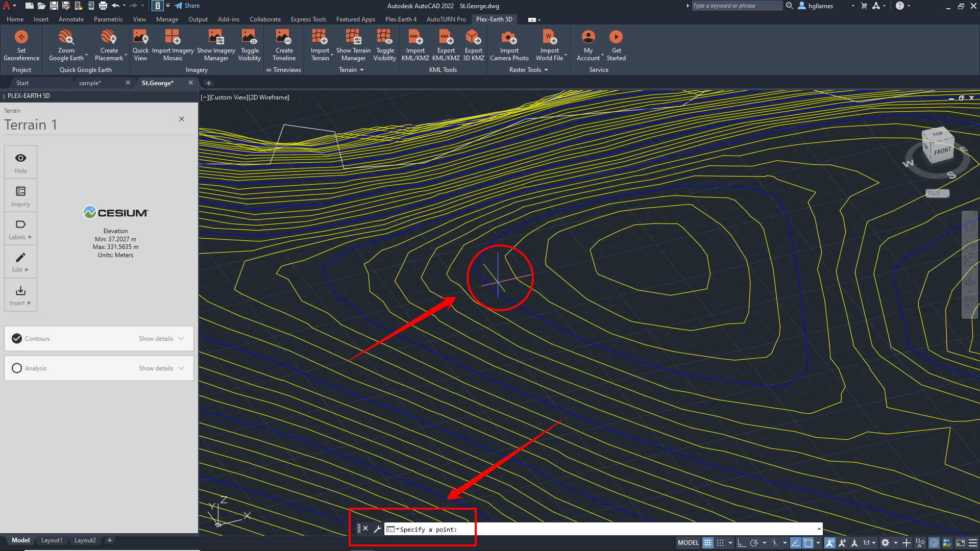Click the command line customize wrench
The width and height of the screenshot is (980, 551).
[x=377, y=529]
